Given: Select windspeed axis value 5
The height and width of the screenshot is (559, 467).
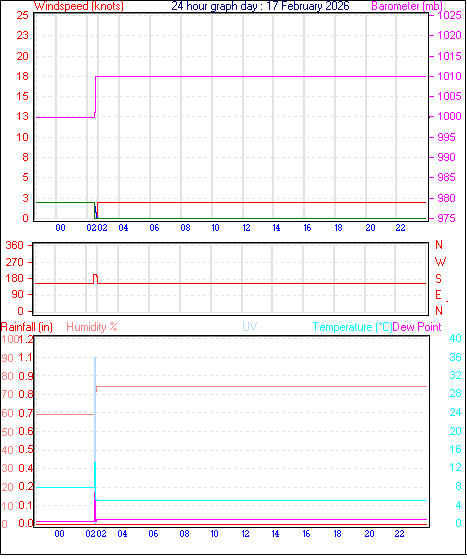Looking at the screenshot, I should [25, 177].
